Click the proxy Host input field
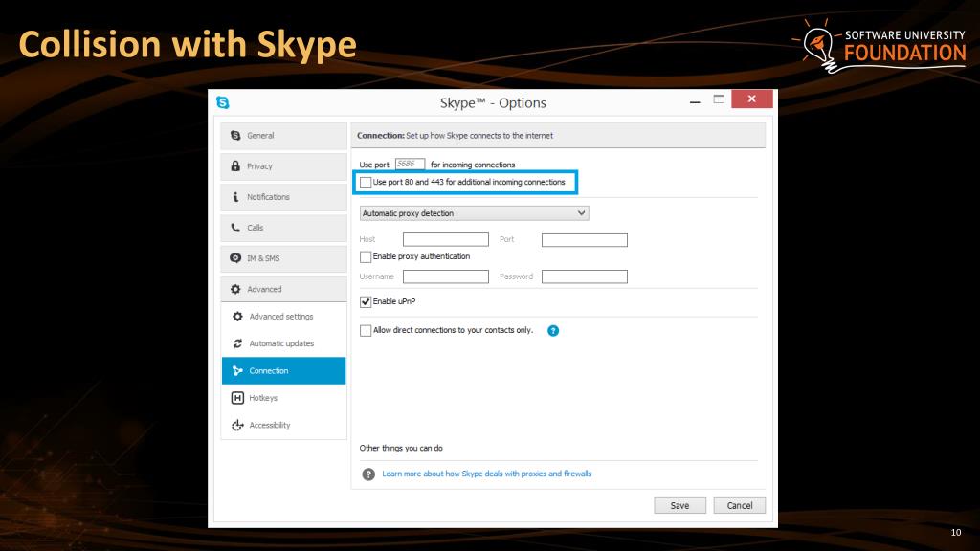Screen dimensions: 980x551 (x=446, y=239)
